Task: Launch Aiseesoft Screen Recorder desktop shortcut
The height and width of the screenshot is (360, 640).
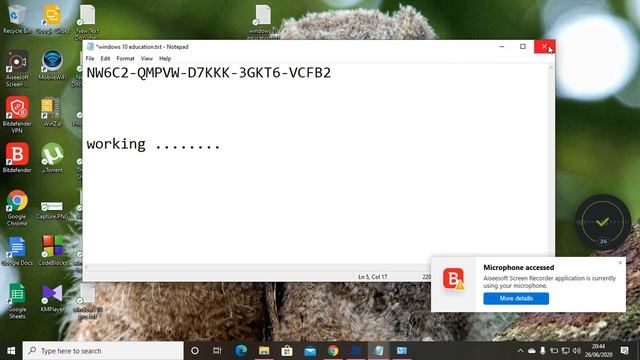Action: pyautogui.click(x=17, y=69)
